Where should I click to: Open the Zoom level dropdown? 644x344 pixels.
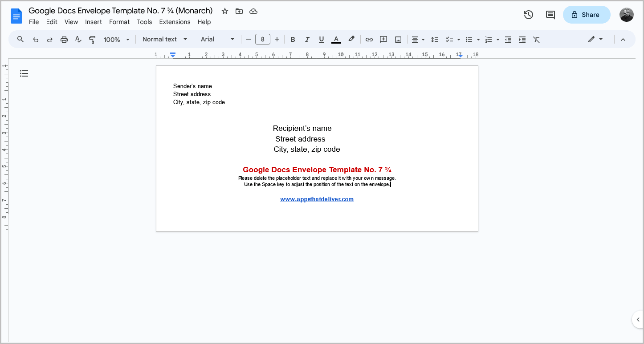(116, 39)
